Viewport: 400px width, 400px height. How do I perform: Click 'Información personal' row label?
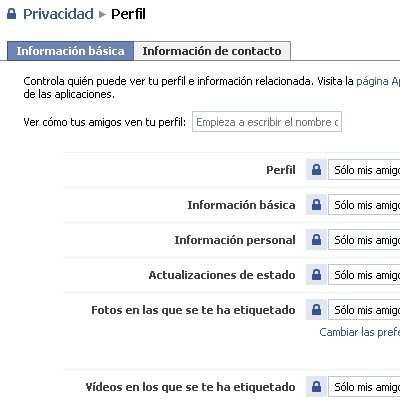tap(235, 240)
